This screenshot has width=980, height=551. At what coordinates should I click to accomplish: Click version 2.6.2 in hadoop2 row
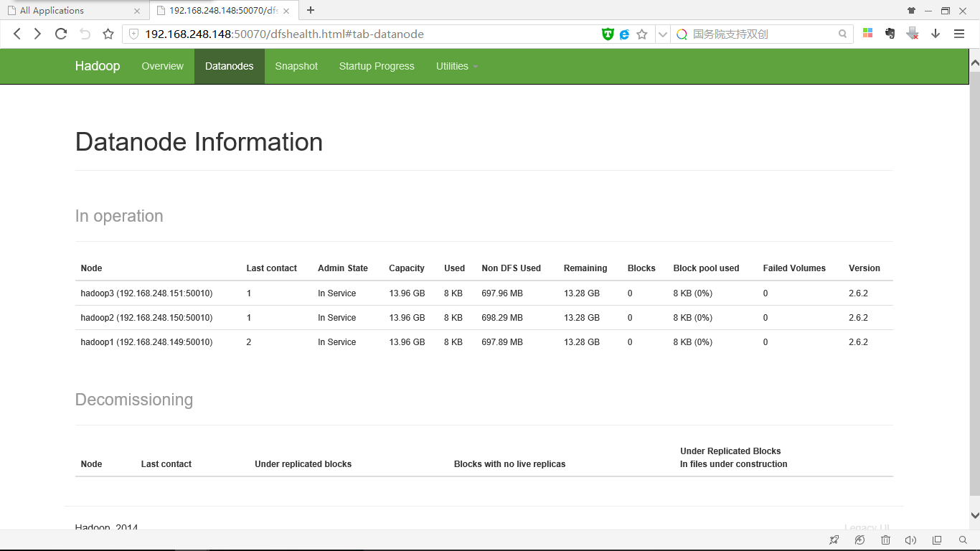(858, 318)
